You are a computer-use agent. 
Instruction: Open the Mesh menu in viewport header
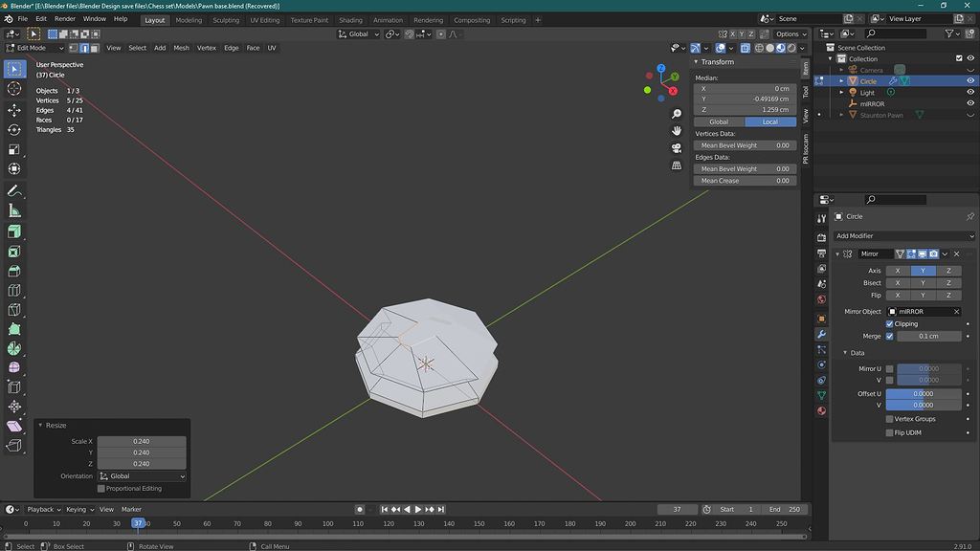point(181,48)
